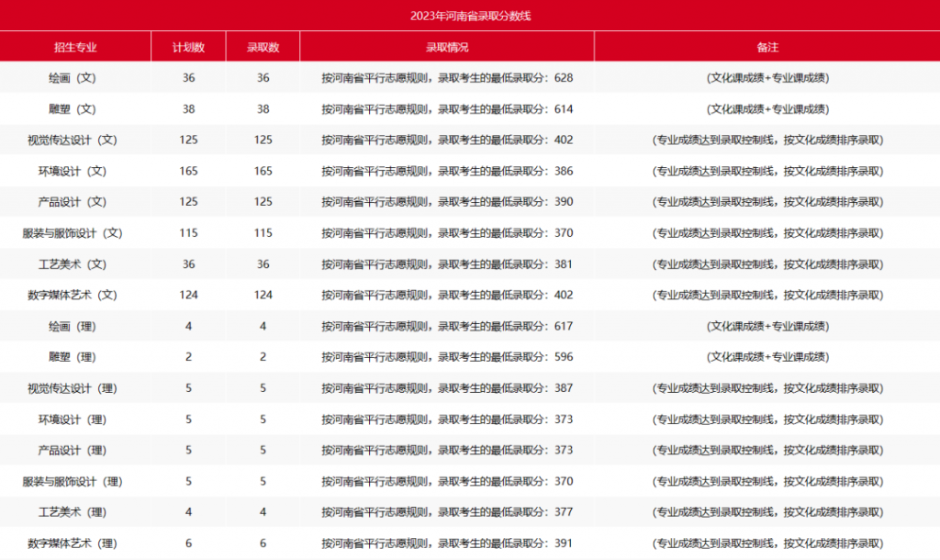
Task: Click the admission text for 视觉传达设计（文）, score 402
Action: (x=447, y=140)
